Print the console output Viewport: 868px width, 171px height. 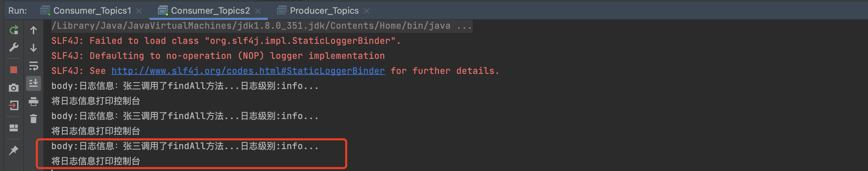pos(34,101)
